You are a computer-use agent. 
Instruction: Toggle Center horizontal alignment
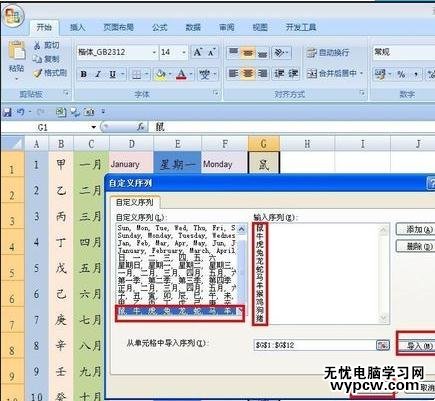[248, 73]
